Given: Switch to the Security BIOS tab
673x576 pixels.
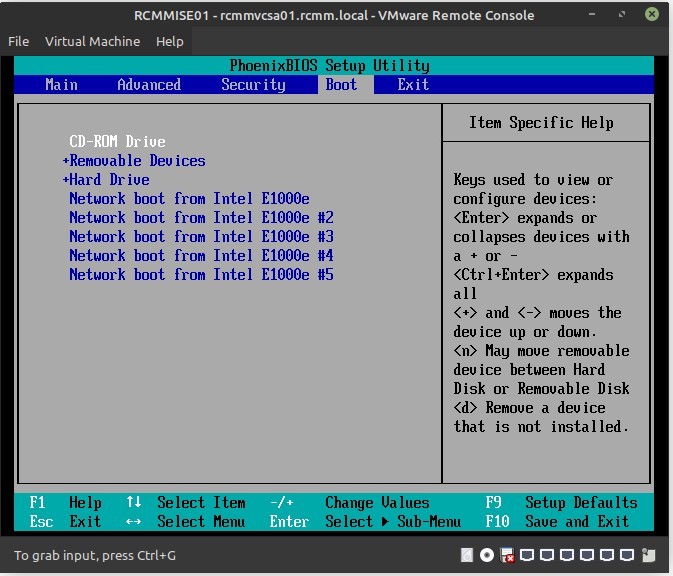Looking at the screenshot, I should tap(253, 85).
